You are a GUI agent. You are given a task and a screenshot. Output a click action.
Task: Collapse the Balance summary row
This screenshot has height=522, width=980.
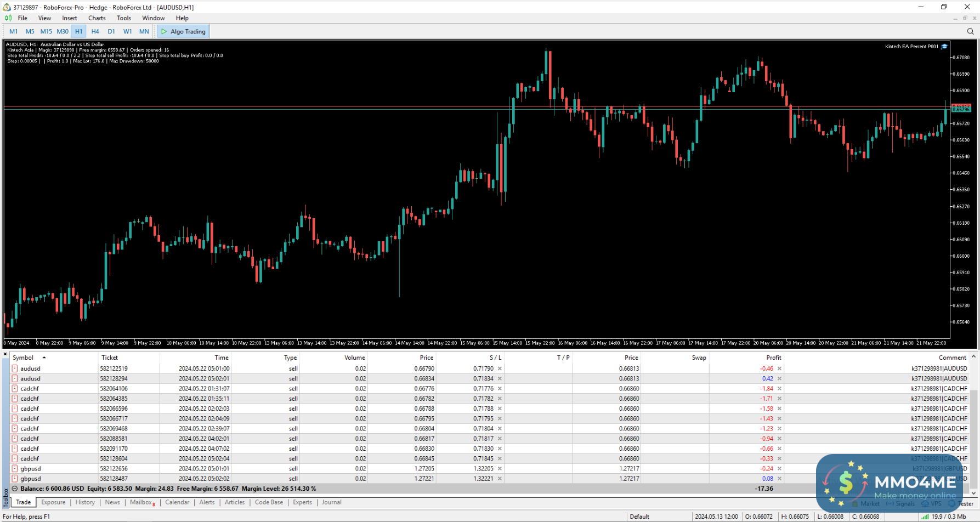point(15,489)
